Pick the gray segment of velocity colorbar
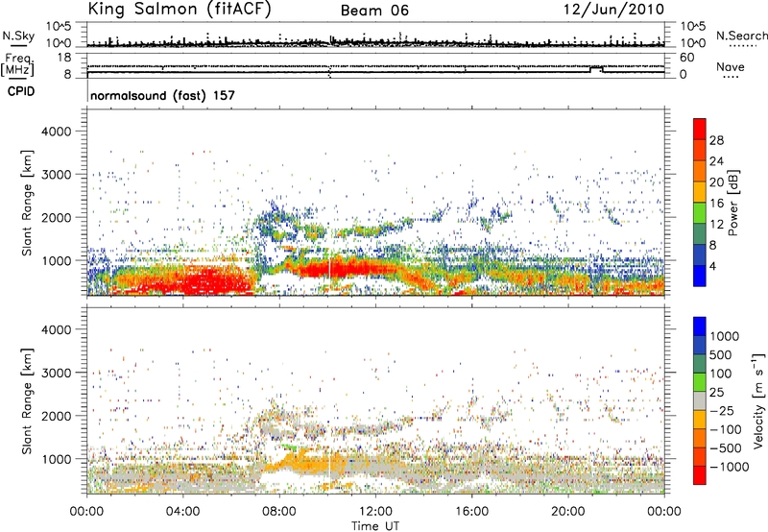 [700, 400]
